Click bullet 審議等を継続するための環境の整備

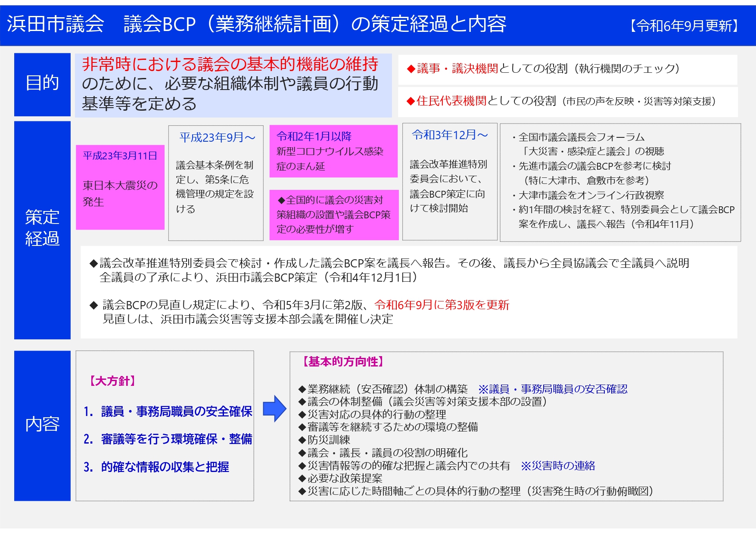click(389, 427)
